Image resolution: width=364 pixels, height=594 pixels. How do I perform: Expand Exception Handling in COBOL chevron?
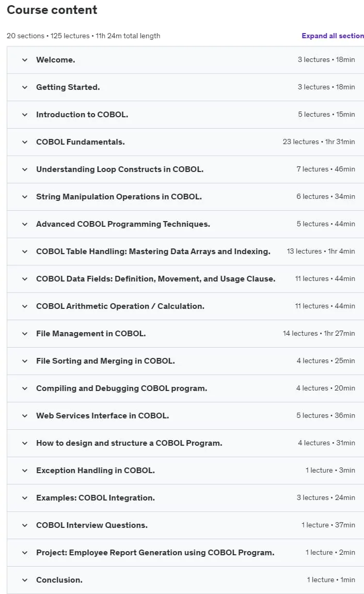tap(25, 471)
